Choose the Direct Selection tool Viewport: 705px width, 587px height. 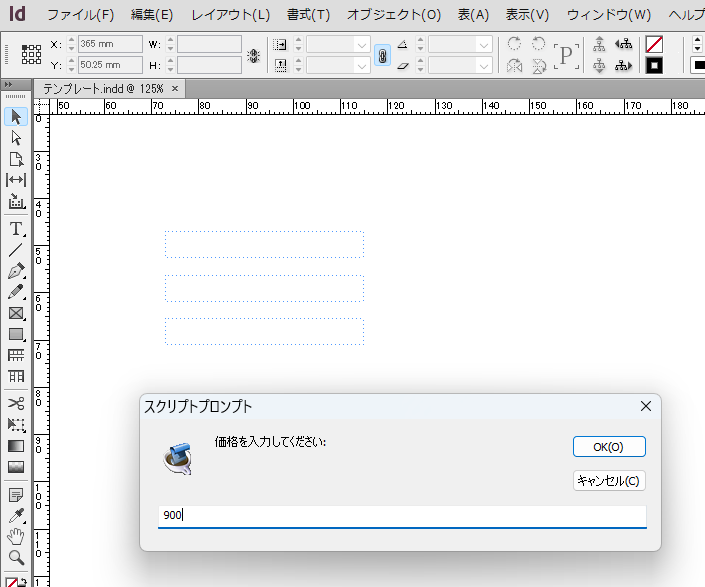tap(16, 138)
